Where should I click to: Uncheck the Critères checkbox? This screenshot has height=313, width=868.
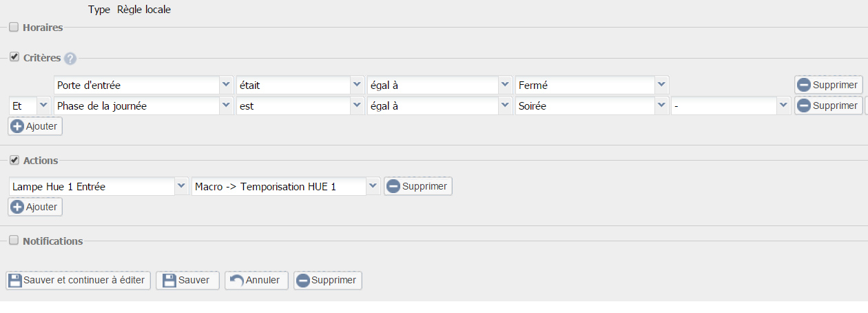(x=14, y=57)
